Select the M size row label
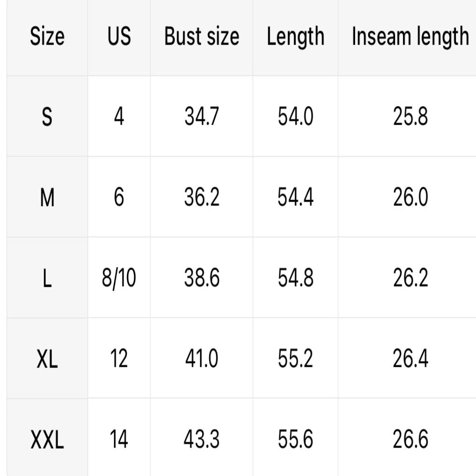 tap(47, 198)
